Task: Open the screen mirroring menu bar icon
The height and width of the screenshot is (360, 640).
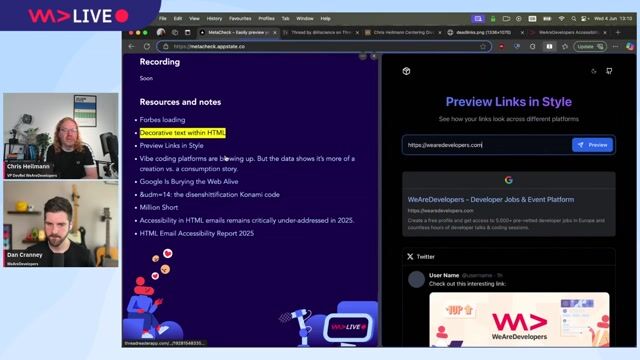Action: tap(478, 19)
